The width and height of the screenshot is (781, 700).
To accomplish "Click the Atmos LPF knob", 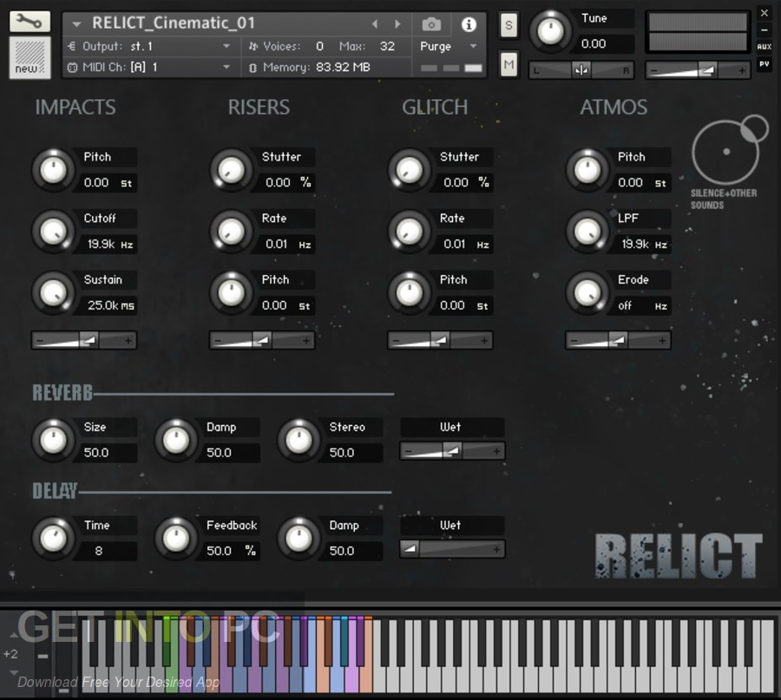I will click(587, 232).
